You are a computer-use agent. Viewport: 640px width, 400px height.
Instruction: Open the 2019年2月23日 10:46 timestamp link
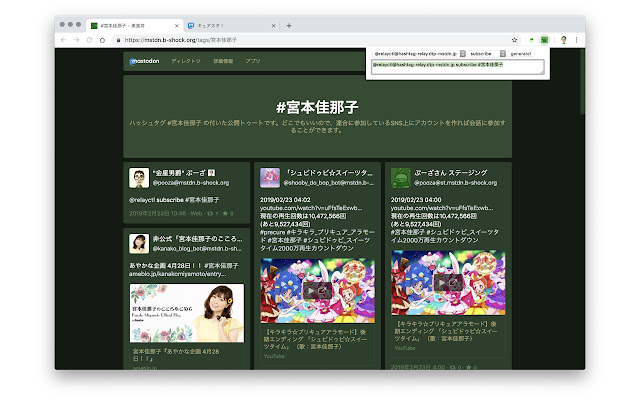(158, 213)
